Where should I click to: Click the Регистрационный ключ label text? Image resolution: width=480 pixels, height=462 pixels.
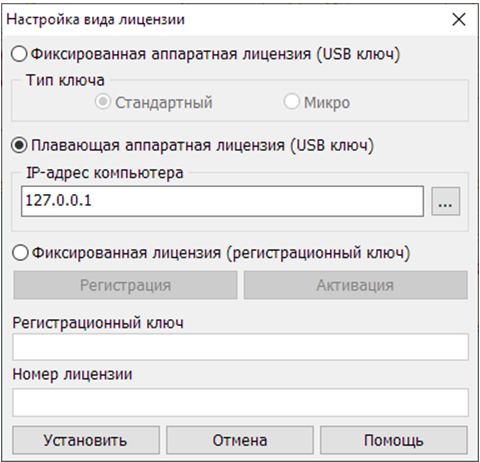click(98, 323)
